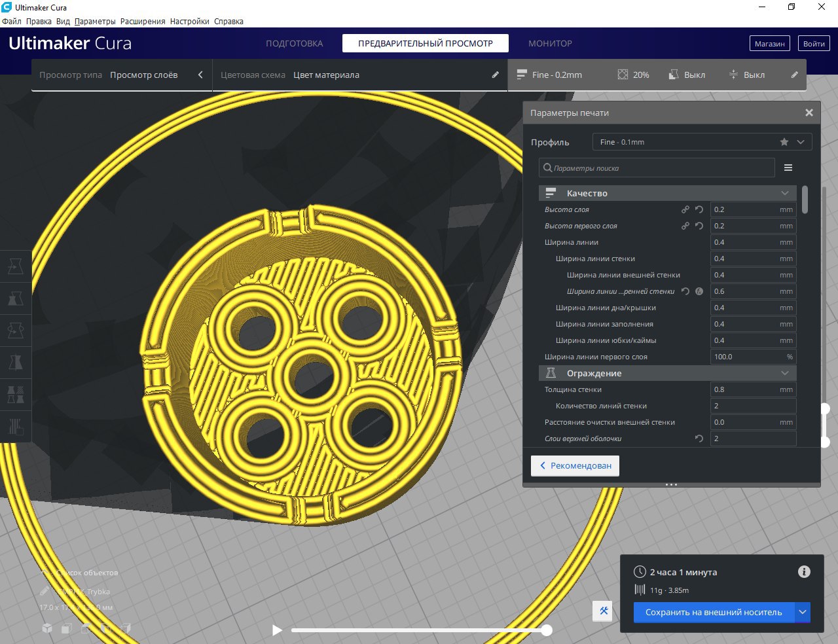This screenshot has height=644, width=838.
Task: Open the Справка menu
Action: coord(228,21)
